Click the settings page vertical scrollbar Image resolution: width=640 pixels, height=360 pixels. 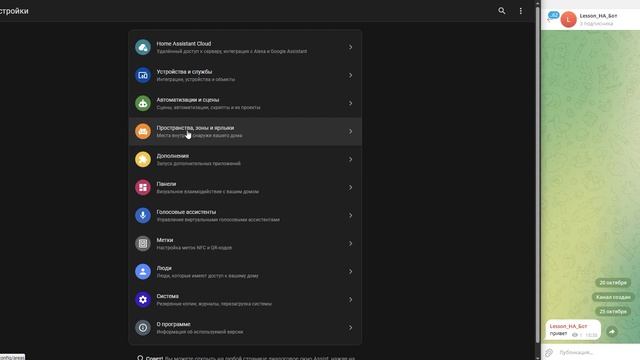pos(538,174)
